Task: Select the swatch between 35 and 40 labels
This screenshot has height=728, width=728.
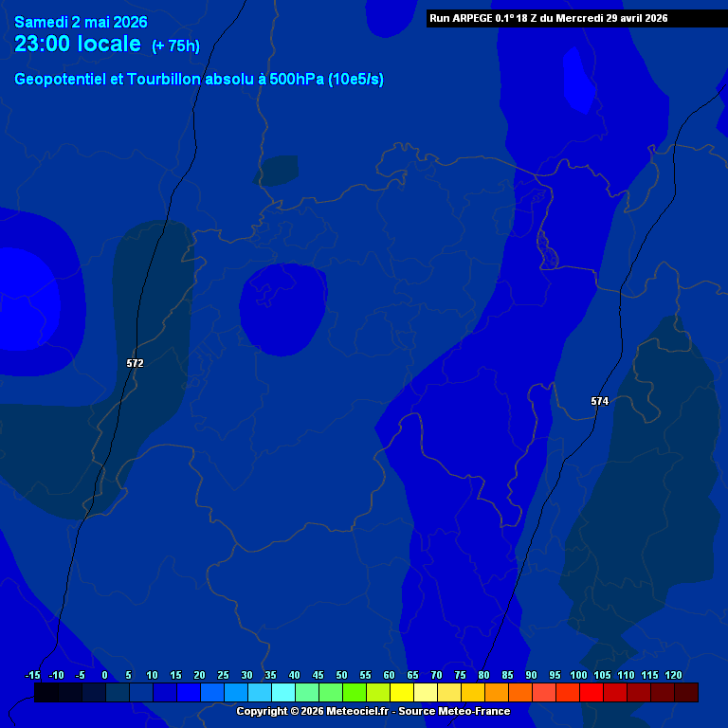Action: 283,693
